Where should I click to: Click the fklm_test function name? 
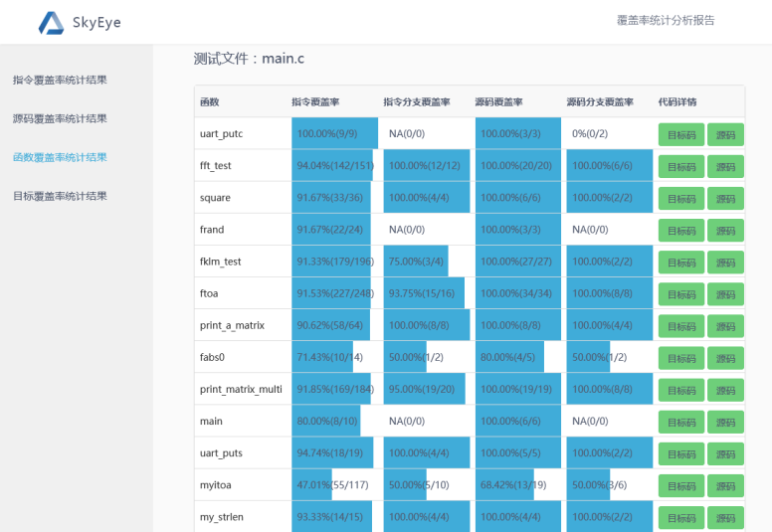coord(220,262)
